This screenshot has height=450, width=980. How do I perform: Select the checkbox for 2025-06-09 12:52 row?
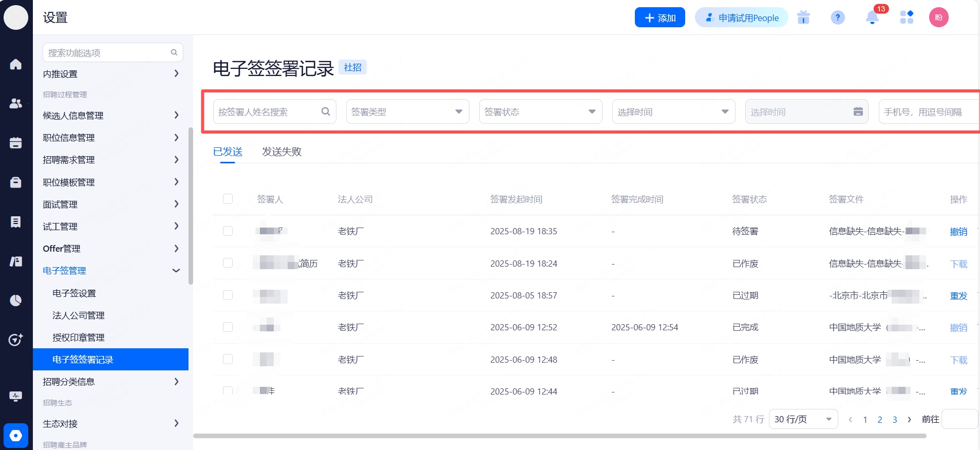coord(228,327)
